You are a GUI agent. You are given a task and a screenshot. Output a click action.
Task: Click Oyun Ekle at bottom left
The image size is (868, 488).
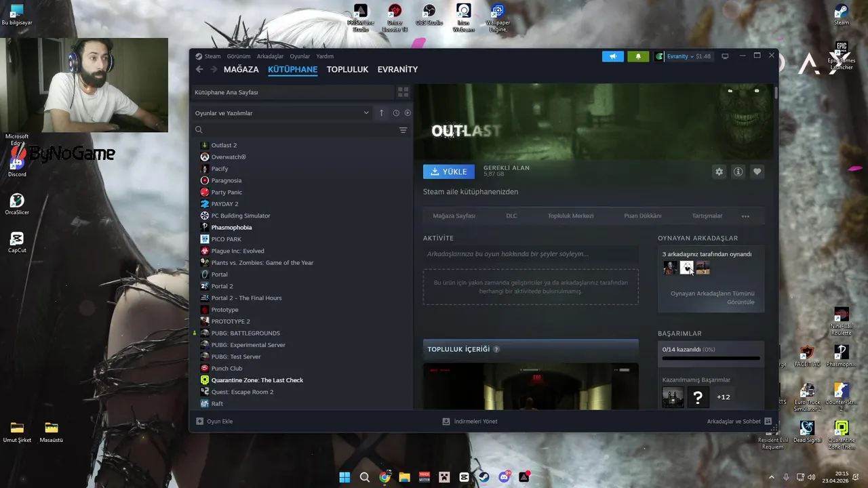point(214,422)
